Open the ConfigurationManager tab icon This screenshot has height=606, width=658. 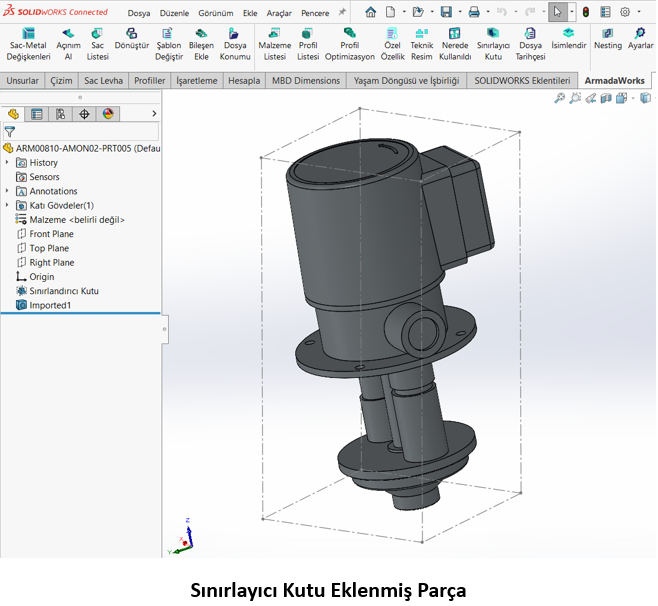[x=60, y=114]
